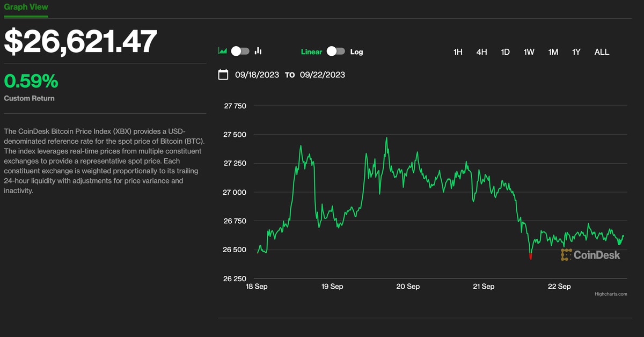Select the 4H time range

pyautogui.click(x=481, y=52)
